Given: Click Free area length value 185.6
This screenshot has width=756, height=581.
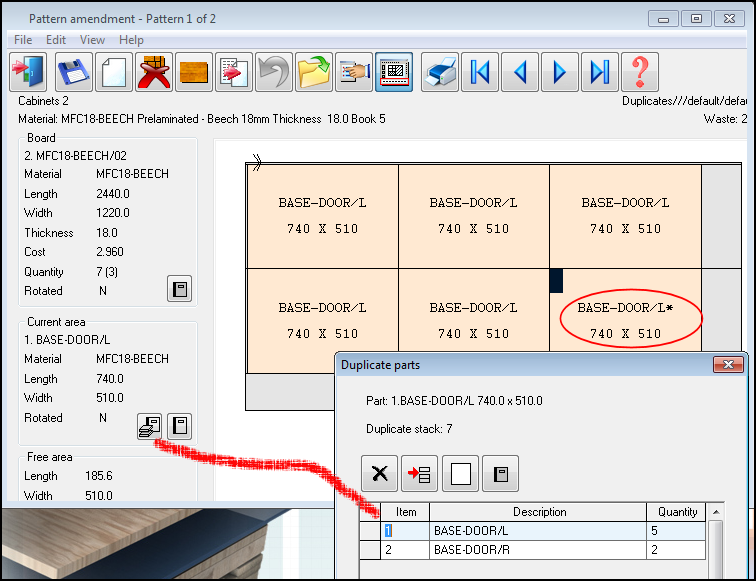Looking at the screenshot, I should (x=99, y=476).
